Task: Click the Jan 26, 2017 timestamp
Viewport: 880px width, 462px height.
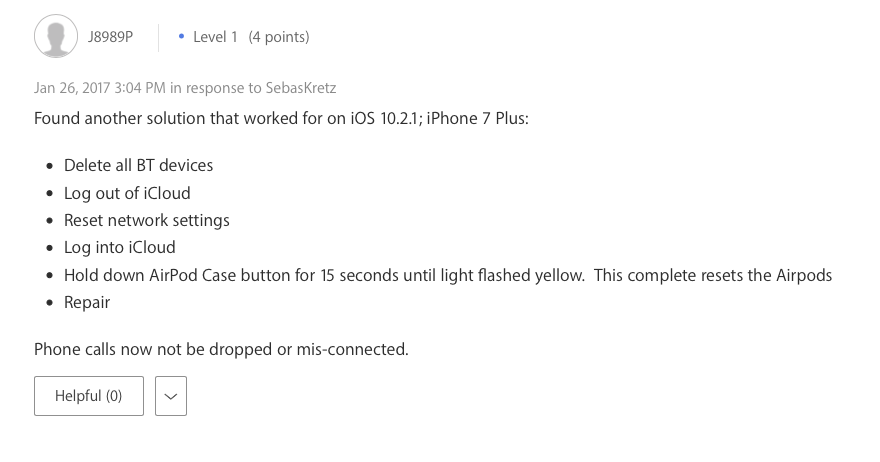Action: pyautogui.click(x=100, y=88)
